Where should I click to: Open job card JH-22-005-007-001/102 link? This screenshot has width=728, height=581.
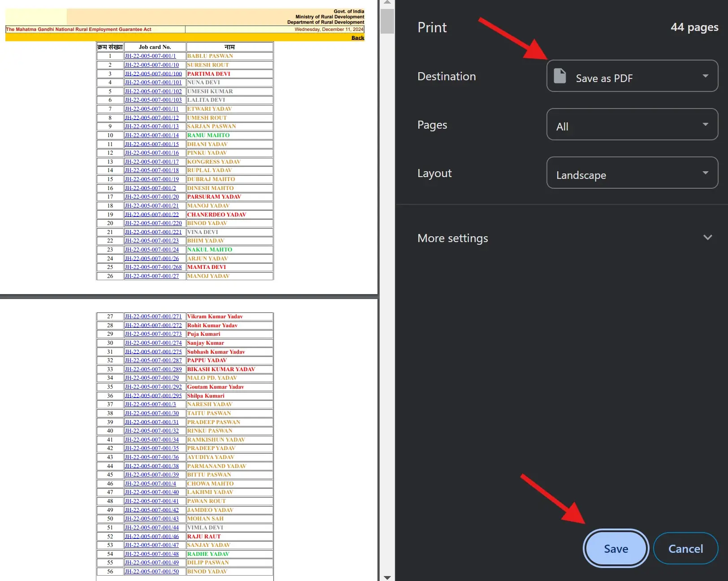point(153,91)
